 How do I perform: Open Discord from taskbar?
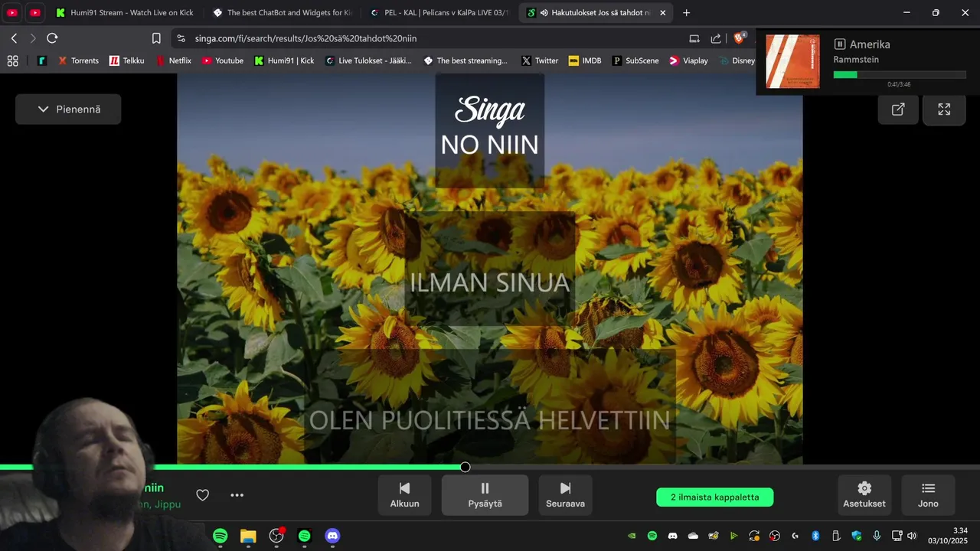coord(332,536)
